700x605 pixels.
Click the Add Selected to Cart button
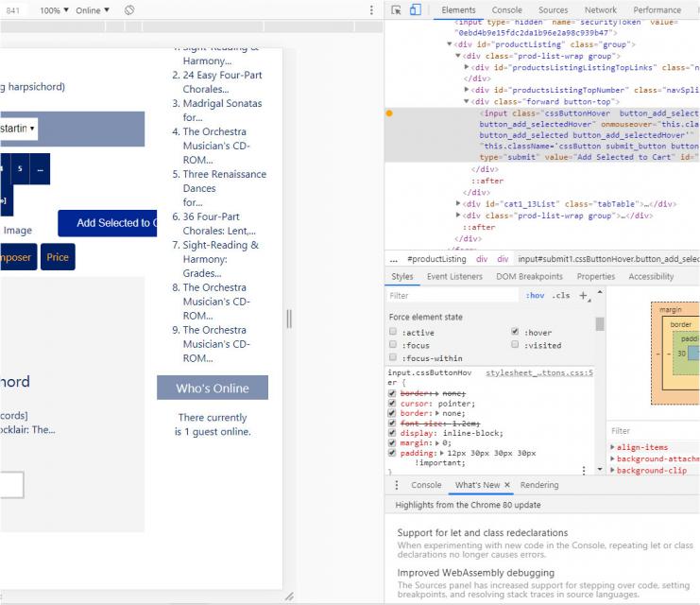[108, 223]
